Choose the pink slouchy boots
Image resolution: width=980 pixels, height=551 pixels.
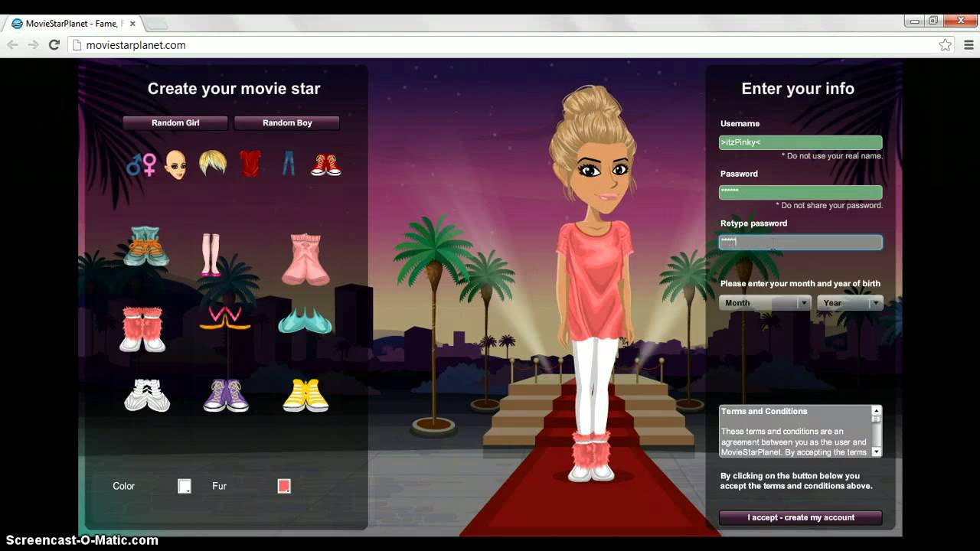(305, 259)
